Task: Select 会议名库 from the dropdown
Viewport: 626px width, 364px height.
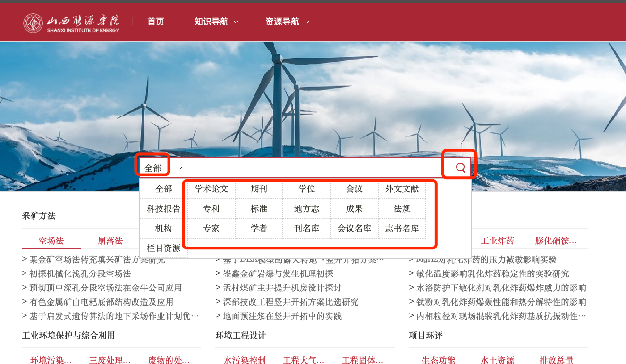Action: pyautogui.click(x=354, y=229)
